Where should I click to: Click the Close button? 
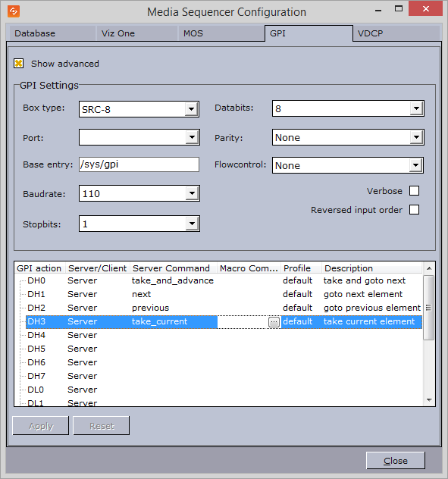tap(396, 460)
